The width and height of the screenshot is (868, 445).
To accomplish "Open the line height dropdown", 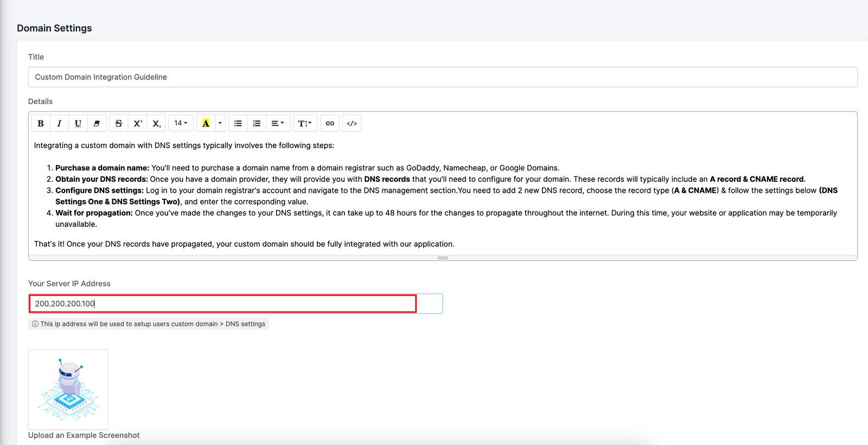I will pos(305,124).
